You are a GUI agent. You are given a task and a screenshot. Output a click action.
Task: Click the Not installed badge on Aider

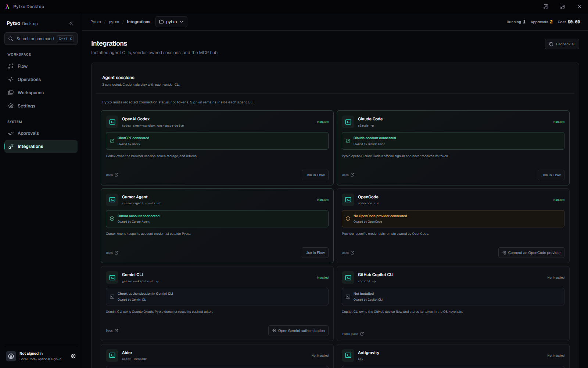(320, 355)
